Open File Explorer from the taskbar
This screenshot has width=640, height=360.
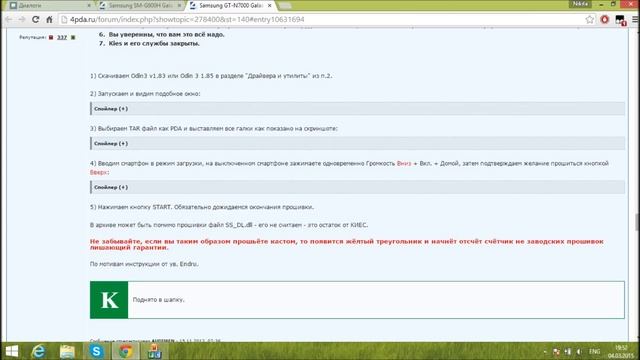(x=67, y=351)
